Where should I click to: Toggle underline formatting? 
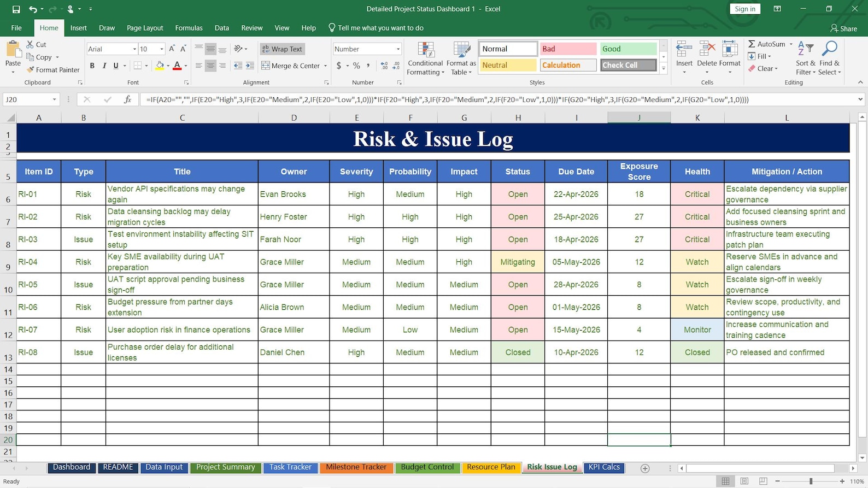coord(116,66)
